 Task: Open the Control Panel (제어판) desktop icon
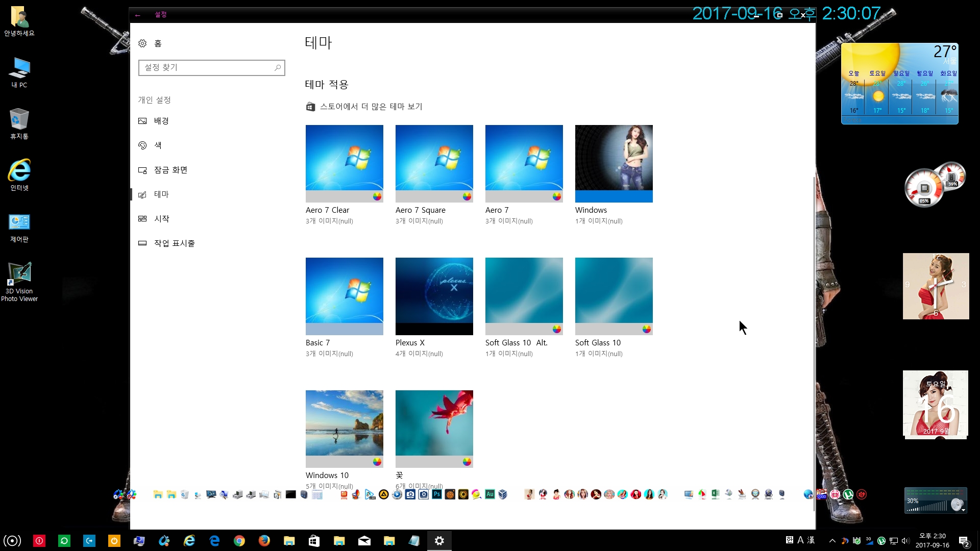(x=19, y=228)
